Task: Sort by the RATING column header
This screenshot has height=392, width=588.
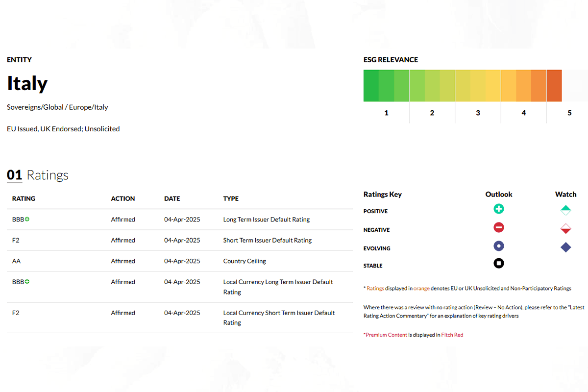Action: click(24, 199)
